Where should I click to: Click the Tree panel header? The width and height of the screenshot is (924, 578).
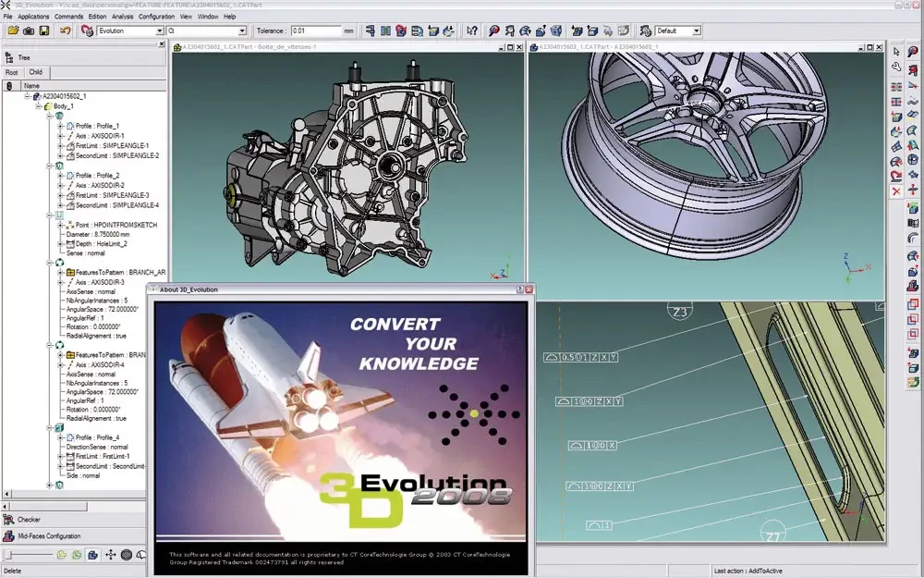click(84, 57)
